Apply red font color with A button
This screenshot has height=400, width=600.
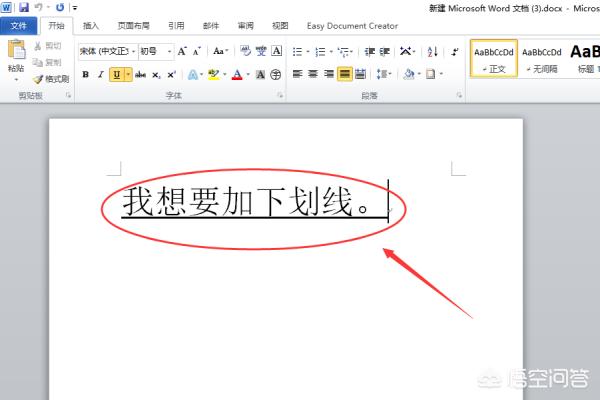click(x=237, y=74)
